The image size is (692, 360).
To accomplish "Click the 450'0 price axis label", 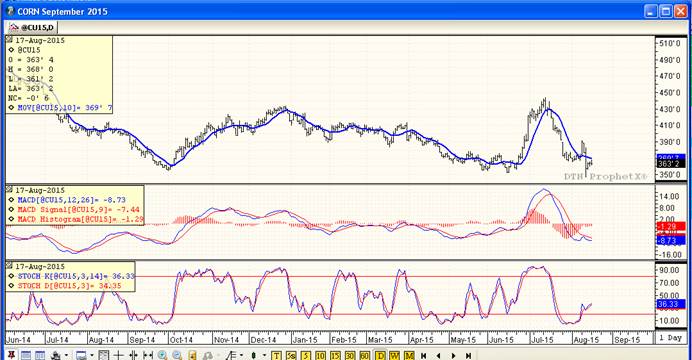I will coord(670,93).
